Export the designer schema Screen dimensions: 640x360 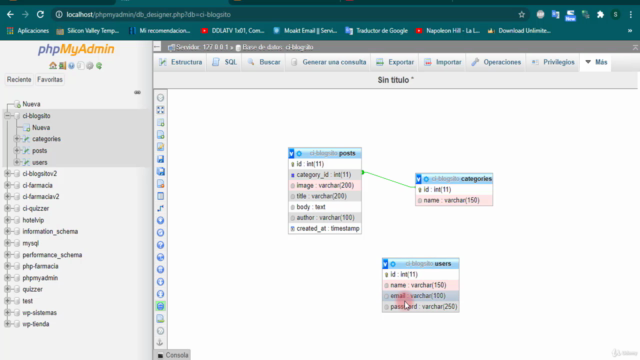pos(160,318)
